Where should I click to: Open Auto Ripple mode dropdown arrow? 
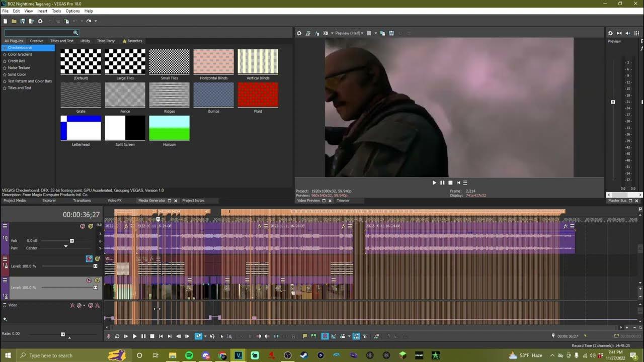pos(349,336)
